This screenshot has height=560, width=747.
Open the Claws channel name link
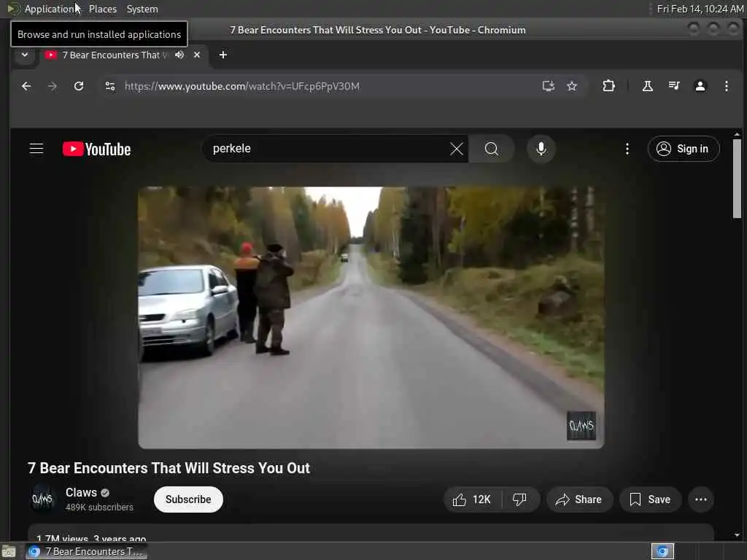click(x=81, y=492)
